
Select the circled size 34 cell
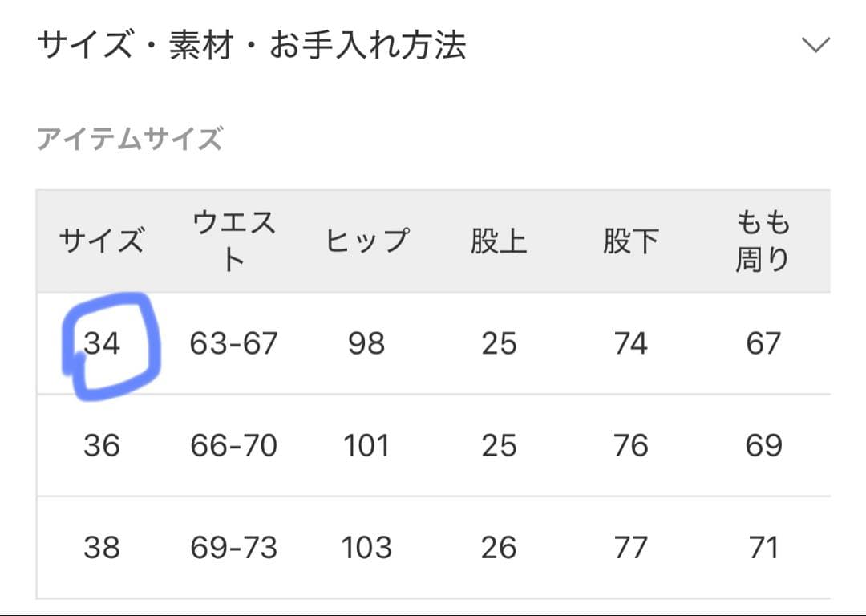coord(102,344)
